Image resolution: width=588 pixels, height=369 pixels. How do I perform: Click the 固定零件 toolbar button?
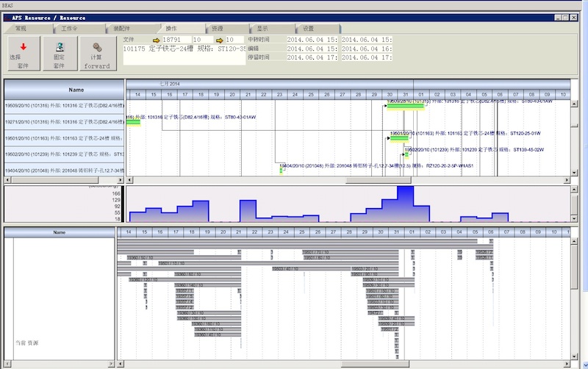point(59,54)
